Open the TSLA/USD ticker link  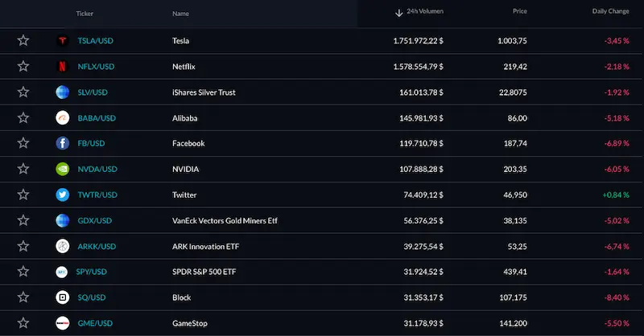97,41
